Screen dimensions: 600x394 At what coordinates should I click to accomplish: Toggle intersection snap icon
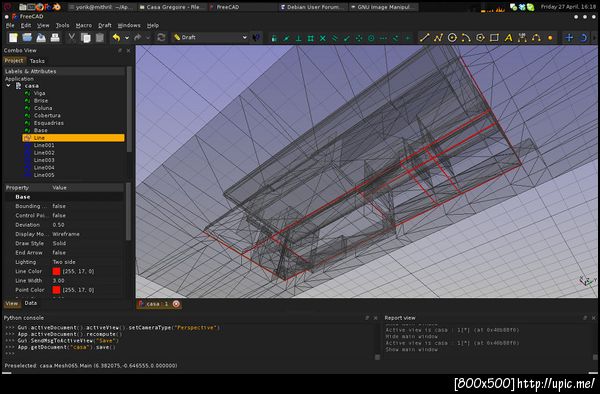pyautogui.click(x=323, y=38)
